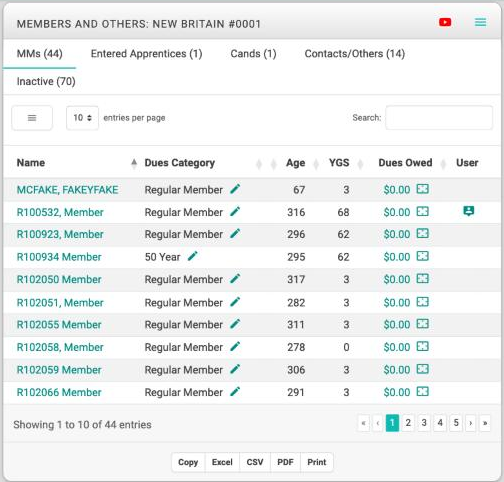Go to page 3 of entries

[x=424, y=423]
